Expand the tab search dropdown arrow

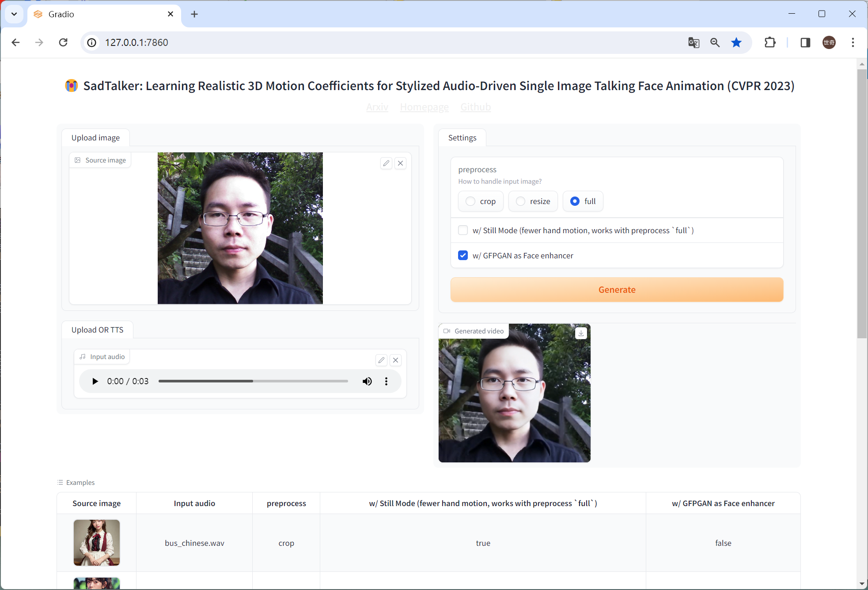click(14, 14)
